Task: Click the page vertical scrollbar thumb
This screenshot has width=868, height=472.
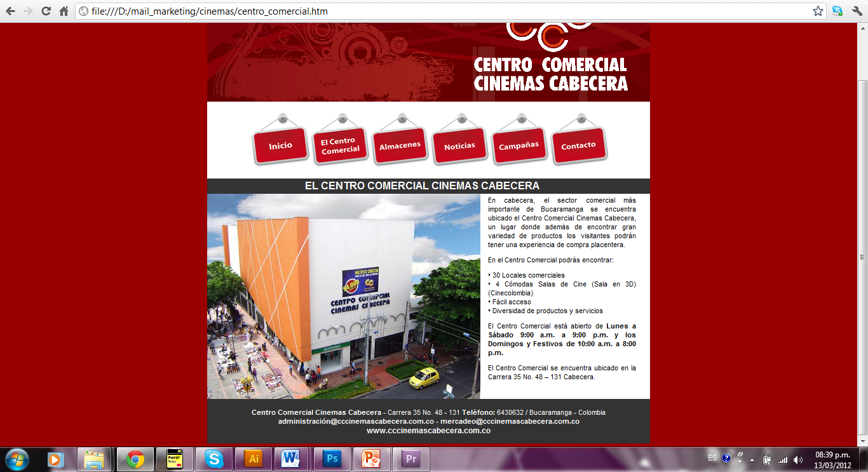Action: point(862,257)
